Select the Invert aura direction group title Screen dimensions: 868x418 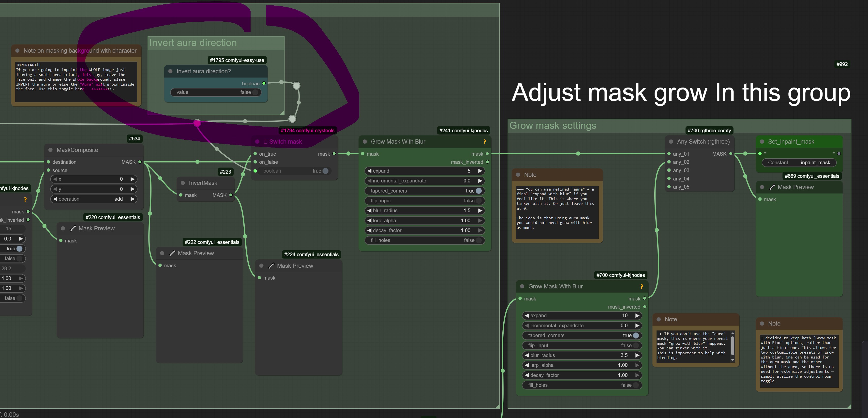tap(193, 43)
